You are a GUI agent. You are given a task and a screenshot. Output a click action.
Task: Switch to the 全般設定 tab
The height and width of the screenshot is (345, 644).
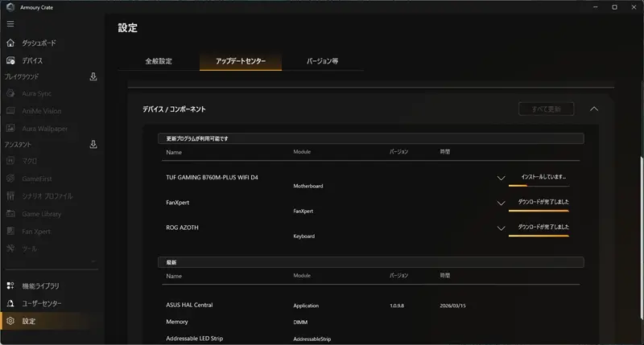pos(159,61)
